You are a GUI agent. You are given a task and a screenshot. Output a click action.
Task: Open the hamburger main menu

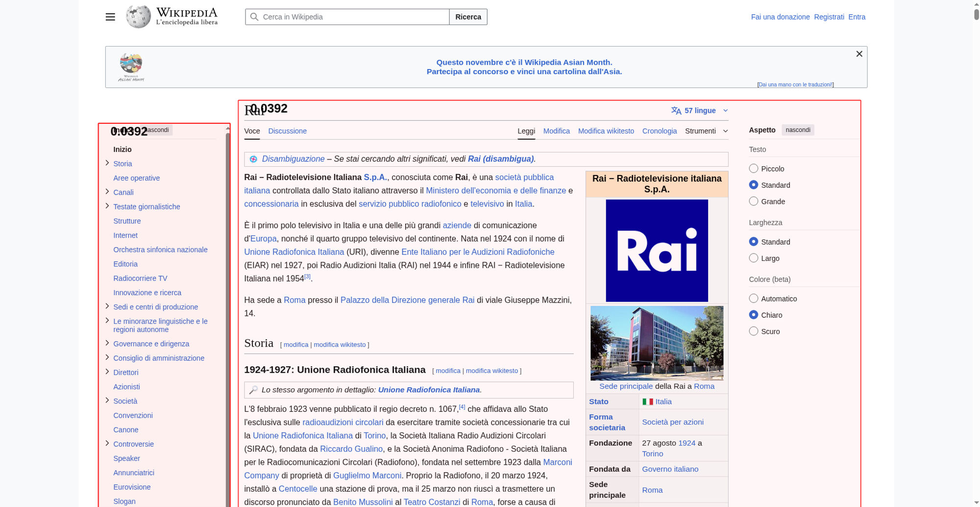[x=110, y=17]
